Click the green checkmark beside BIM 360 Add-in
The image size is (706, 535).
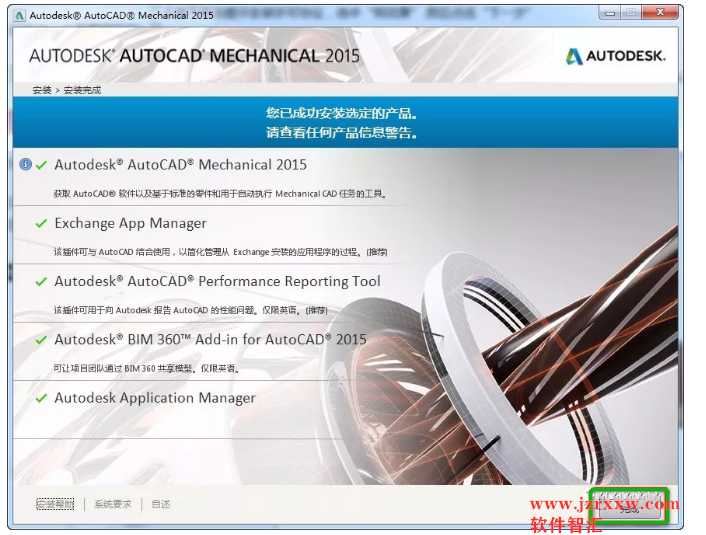[41, 340]
